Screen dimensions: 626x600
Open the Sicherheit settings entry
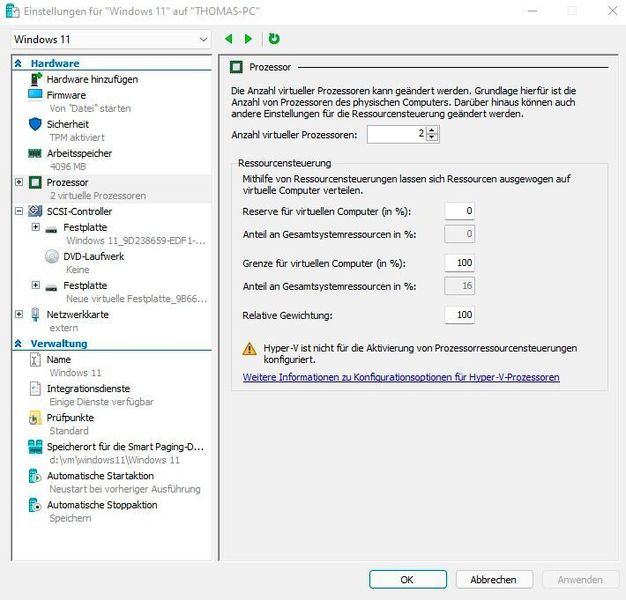(68, 124)
